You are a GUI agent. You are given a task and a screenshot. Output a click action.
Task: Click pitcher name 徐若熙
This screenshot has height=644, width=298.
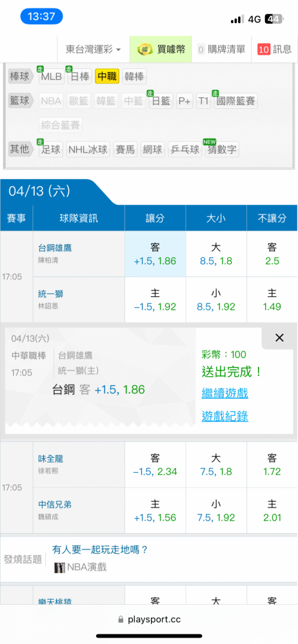[48, 471]
